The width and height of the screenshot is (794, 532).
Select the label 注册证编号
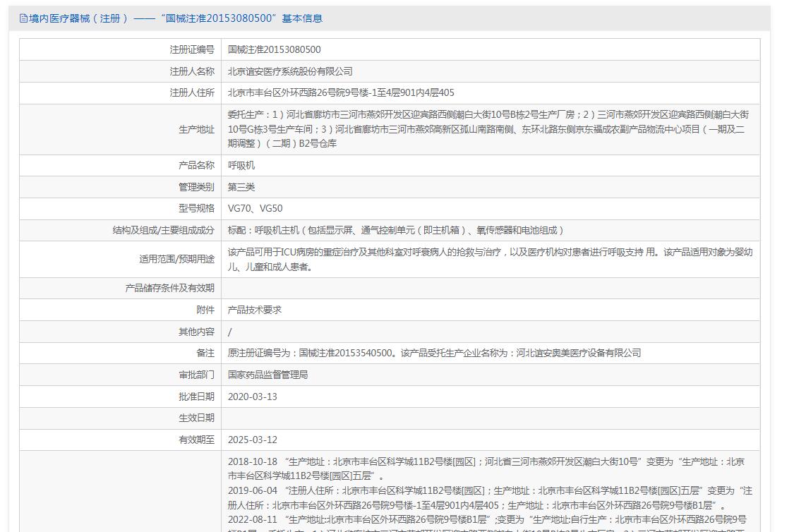click(x=192, y=49)
